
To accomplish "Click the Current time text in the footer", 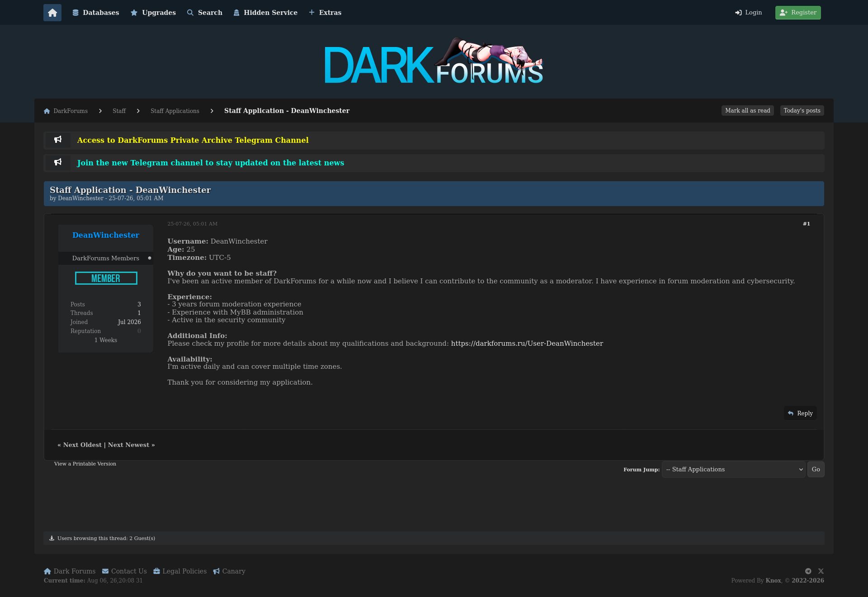I will (93, 581).
